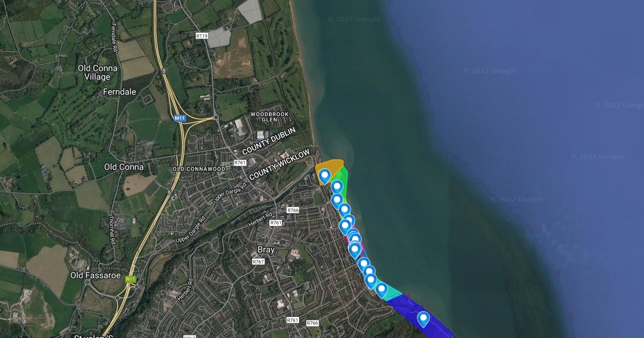Click the map pin on the orange zone
This screenshot has width=644, height=338.
tap(325, 176)
